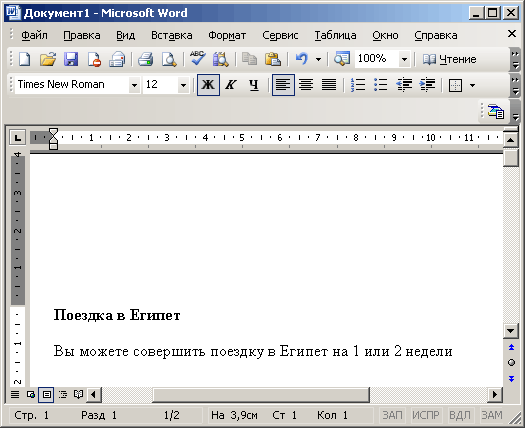The height and width of the screenshot is (428, 525).
Task: Toggle underline Ч formatting
Action: click(x=254, y=85)
